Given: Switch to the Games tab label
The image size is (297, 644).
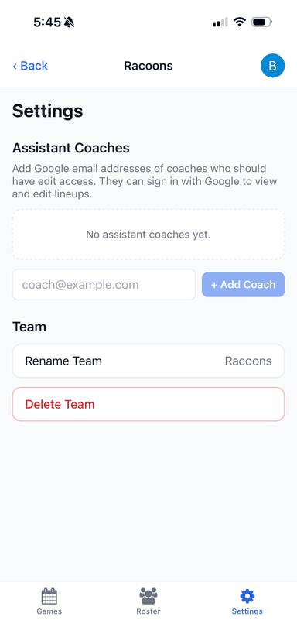Looking at the screenshot, I should click(x=49, y=611).
